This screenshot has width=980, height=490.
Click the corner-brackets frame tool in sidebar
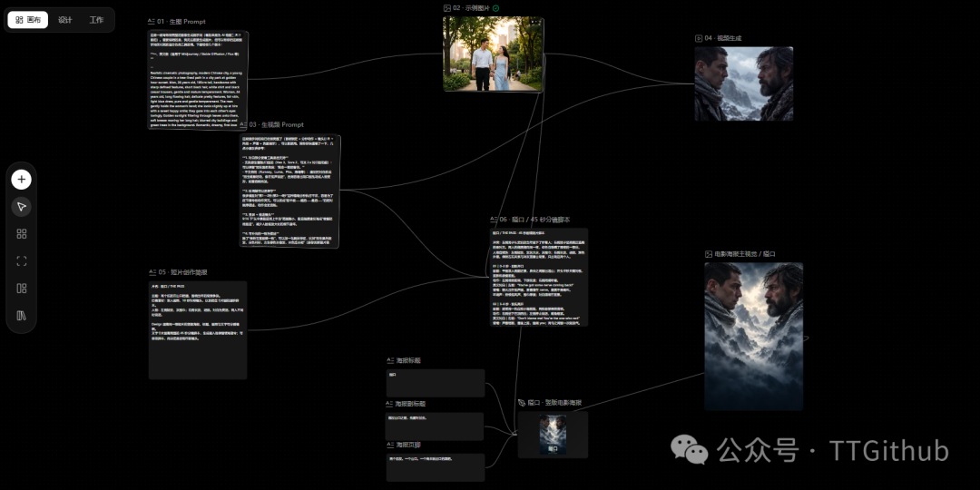[21, 261]
